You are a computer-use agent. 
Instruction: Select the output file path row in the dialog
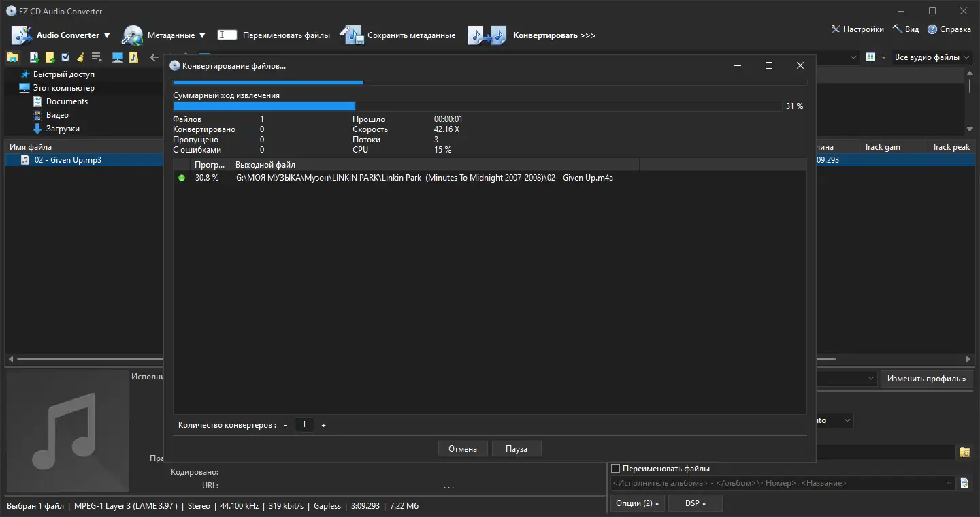coord(489,178)
